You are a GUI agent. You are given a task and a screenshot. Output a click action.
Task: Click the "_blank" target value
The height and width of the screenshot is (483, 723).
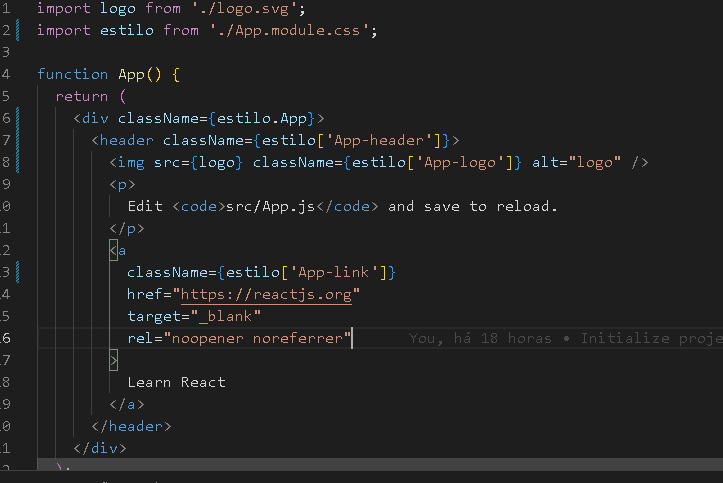tap(226, 316)
